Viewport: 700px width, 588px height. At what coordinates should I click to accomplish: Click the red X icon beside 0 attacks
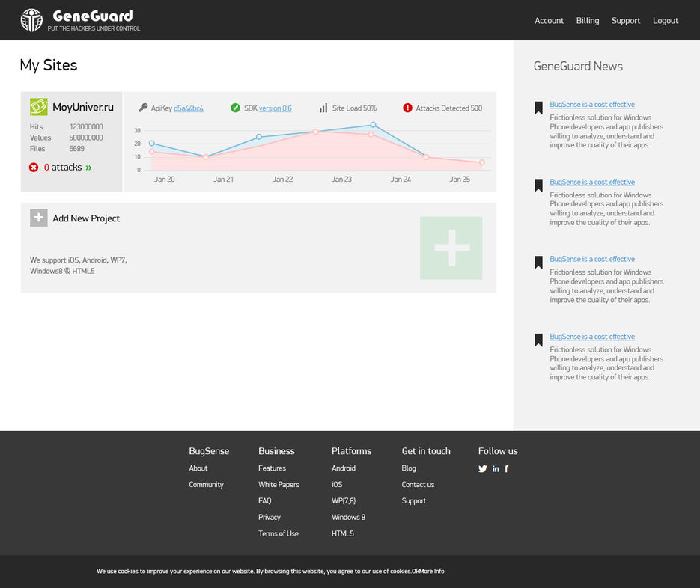pyautogui.click(x=34, y=168)
